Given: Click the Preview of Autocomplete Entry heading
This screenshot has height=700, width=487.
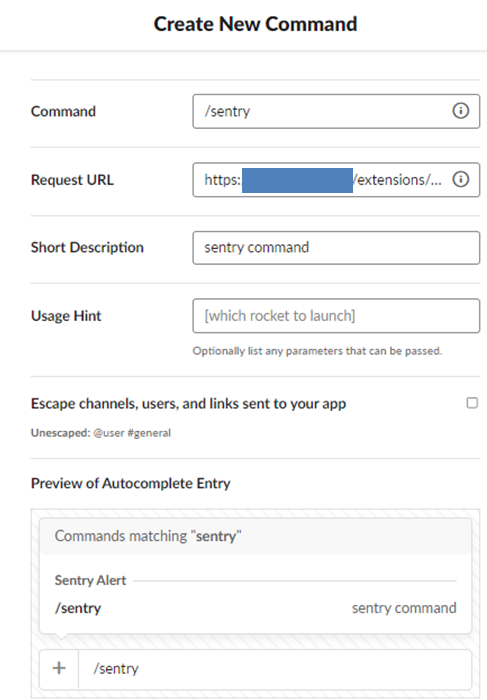Looking at the screenshot, I should pos(131,483).
